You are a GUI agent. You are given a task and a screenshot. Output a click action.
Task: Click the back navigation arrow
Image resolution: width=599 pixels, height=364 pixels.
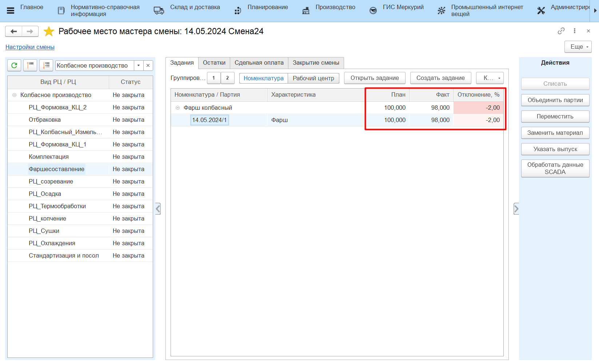click(x=14, y=32)
